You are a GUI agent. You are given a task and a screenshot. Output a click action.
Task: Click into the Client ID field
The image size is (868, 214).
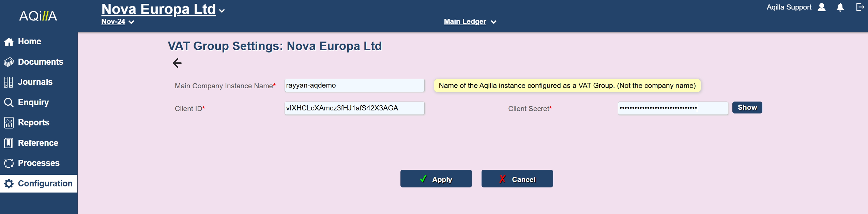354,108
